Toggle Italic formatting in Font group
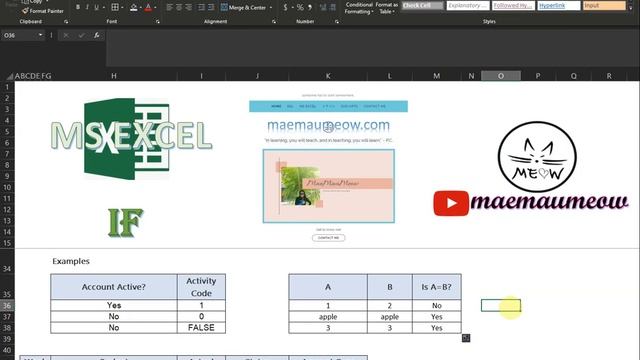640x360 pixels. tap(87, 7)
